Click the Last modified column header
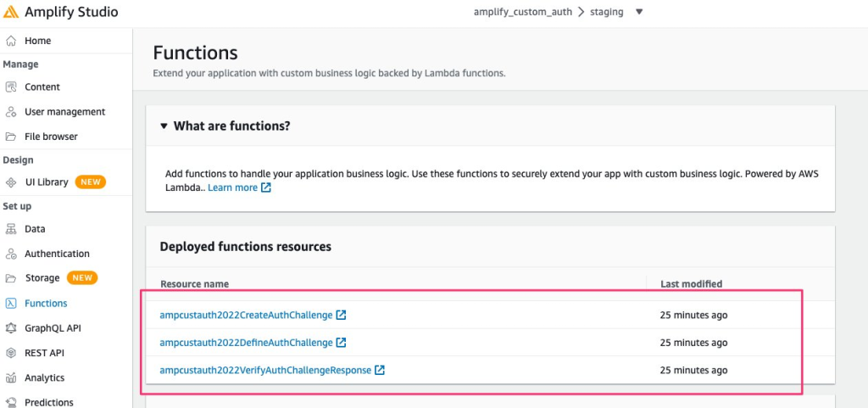868x408 pixels. point(692,284)
